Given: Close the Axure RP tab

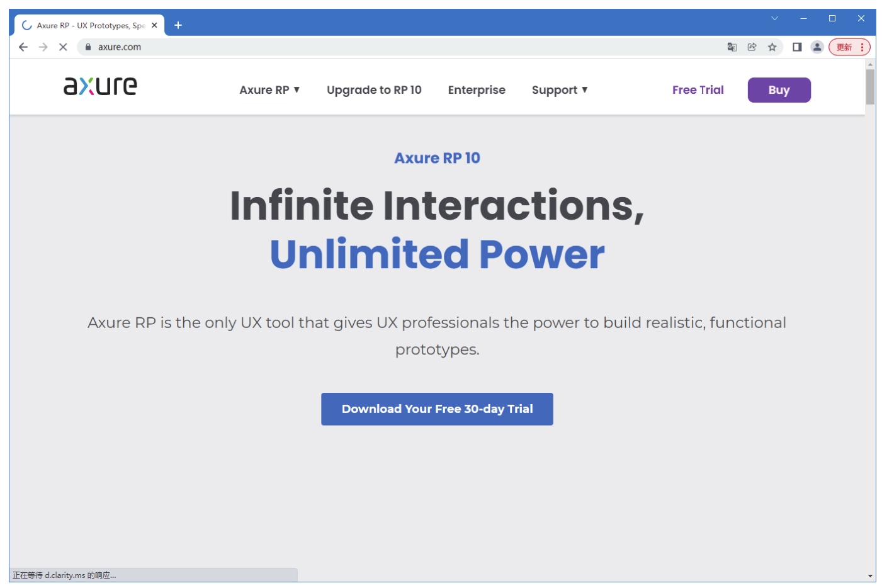Looking at the screenshot, I should click(154, 25).
